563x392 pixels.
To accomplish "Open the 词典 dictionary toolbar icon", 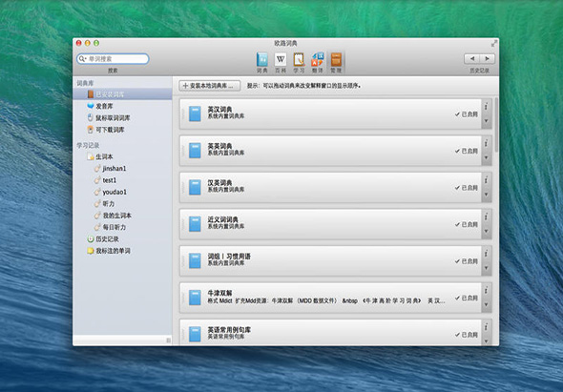I will coord(262,62).
